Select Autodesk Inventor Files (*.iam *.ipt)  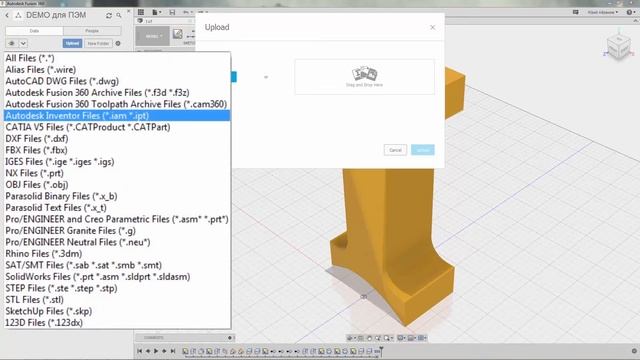[x=117, y=116]
